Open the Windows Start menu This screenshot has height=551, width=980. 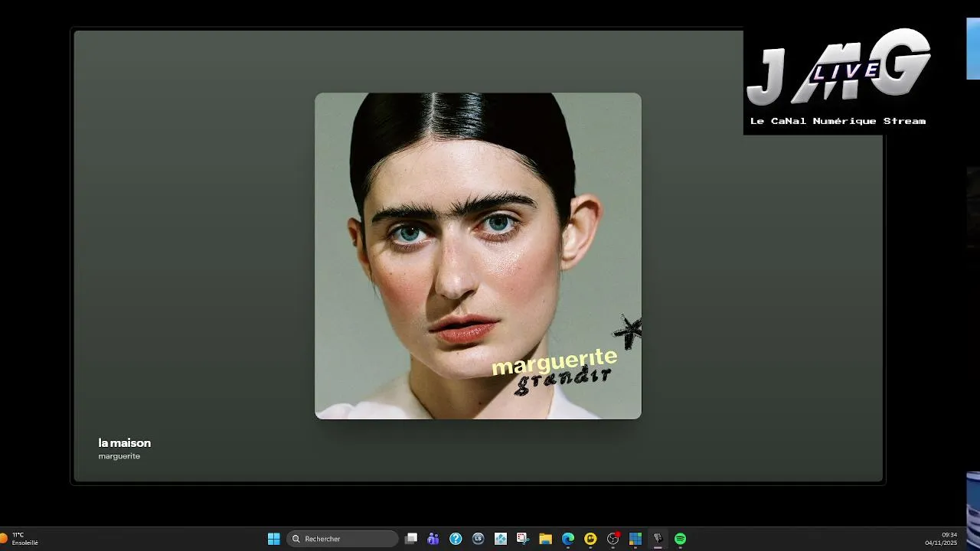coord(273,539)
